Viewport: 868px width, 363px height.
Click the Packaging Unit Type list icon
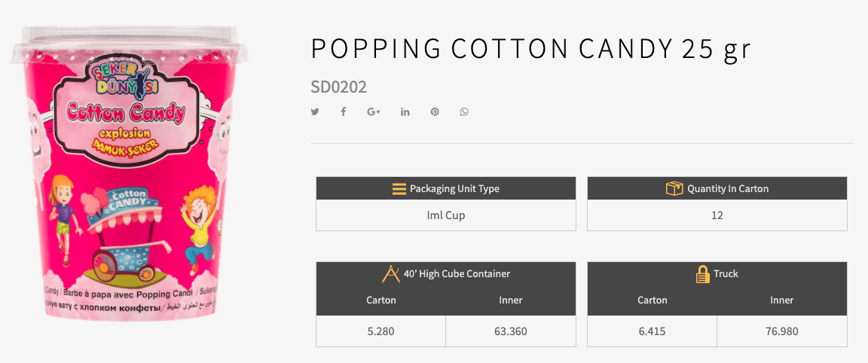point(399,189)
